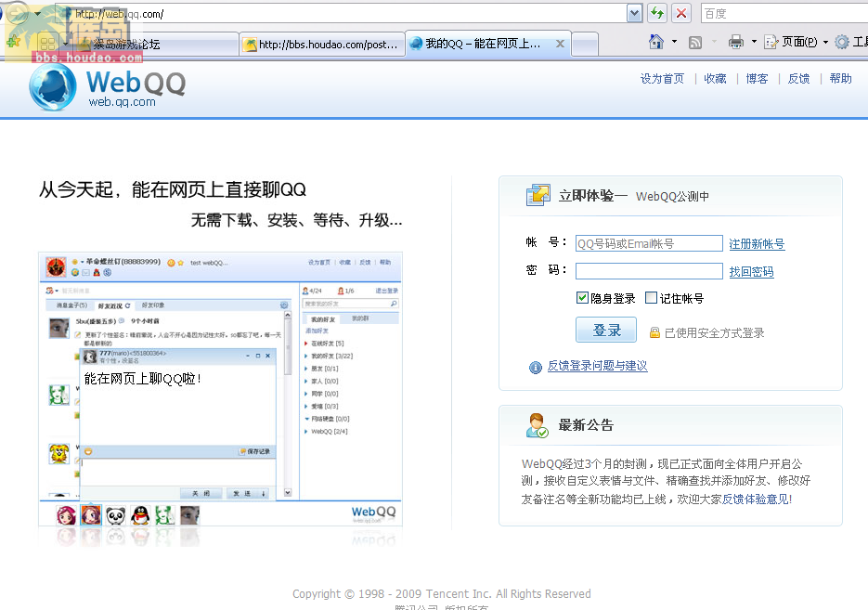Image resolution: width=868 pixels, height=610 pixels.
Task: Click the 立即体验 panel icon
Action: (538, 195)
